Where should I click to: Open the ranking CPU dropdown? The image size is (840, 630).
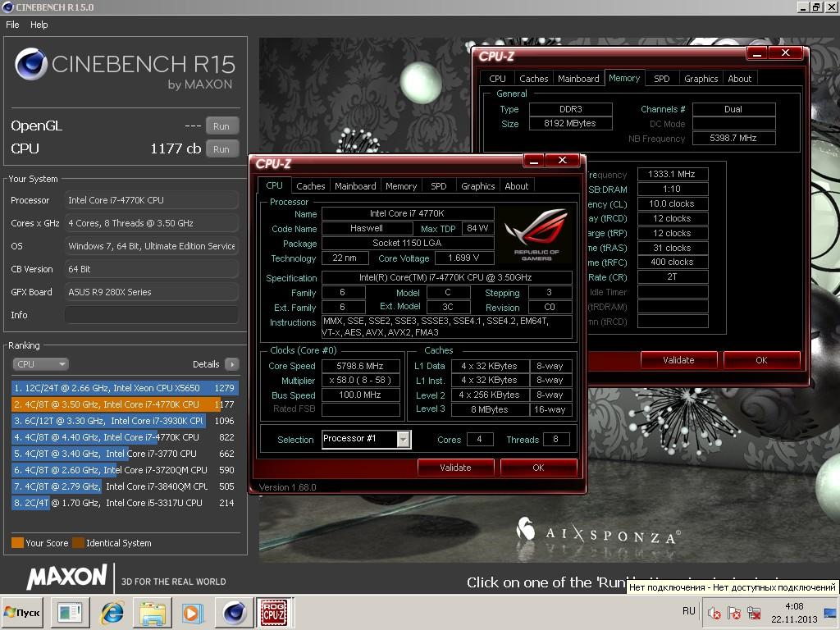[x=40, y=364]
